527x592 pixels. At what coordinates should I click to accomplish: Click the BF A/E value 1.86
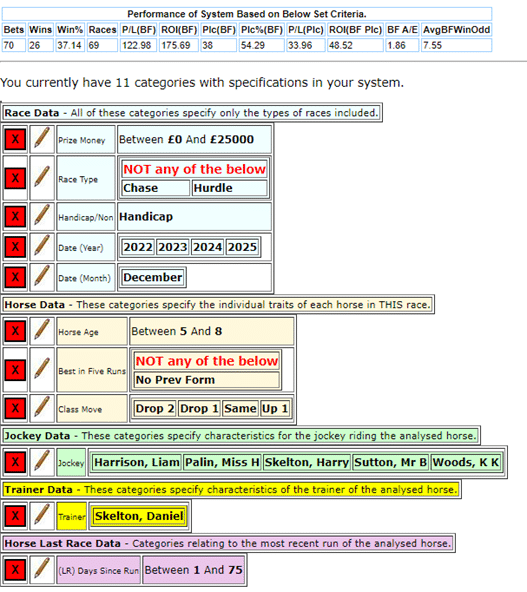pyautogui.click(x=402, y=45)
